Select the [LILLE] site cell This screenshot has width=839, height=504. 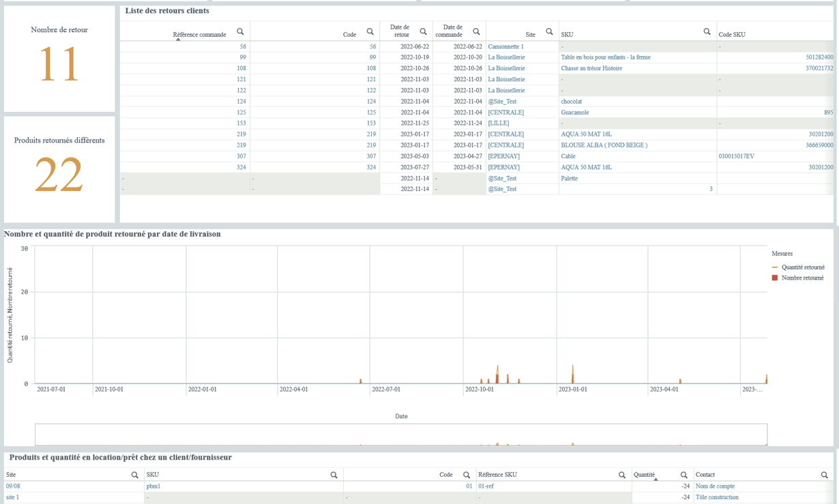(499, 123)
